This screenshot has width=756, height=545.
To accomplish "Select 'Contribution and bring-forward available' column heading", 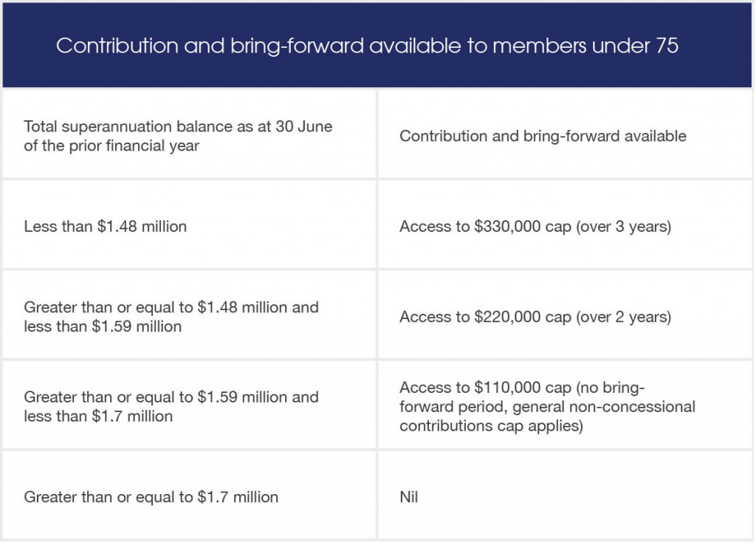I will pyautogui.click(x=565, y=135).
